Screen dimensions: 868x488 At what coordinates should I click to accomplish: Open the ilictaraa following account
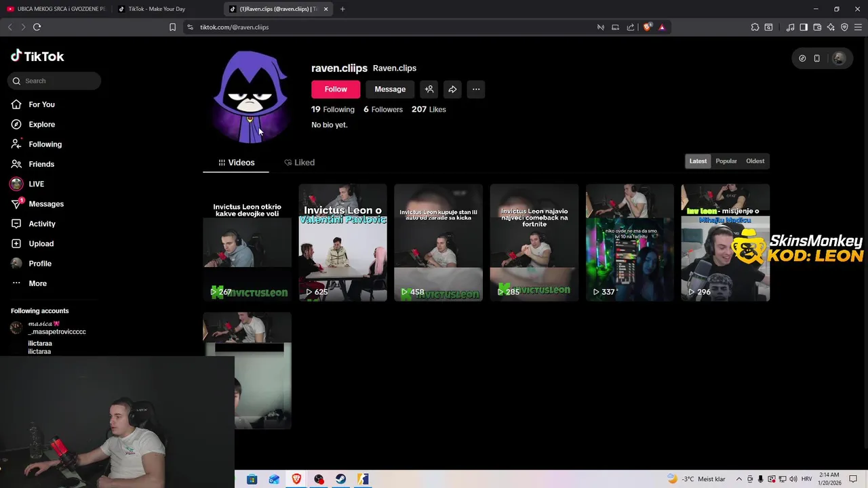pyautogui.click(x=39, y=348)
